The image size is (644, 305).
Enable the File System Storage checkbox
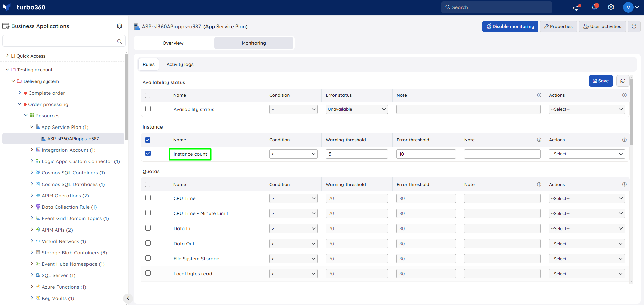[x=148, y=258]
